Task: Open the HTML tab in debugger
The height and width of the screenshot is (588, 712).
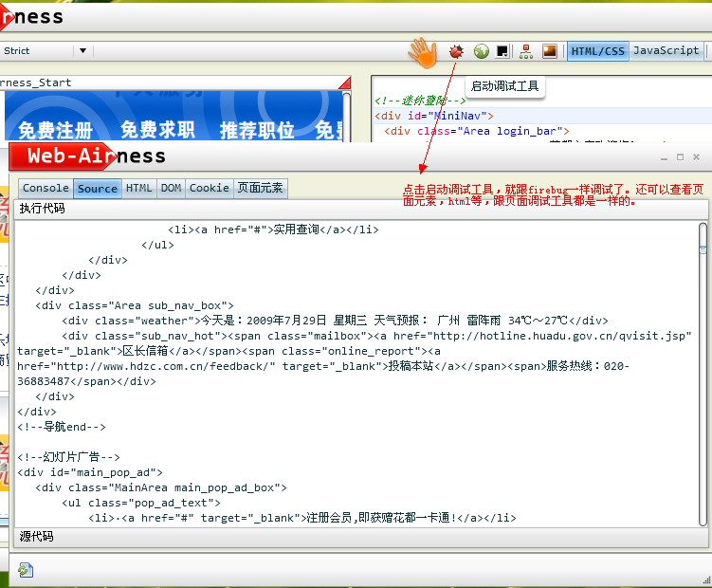Action: tap(138, 188)
